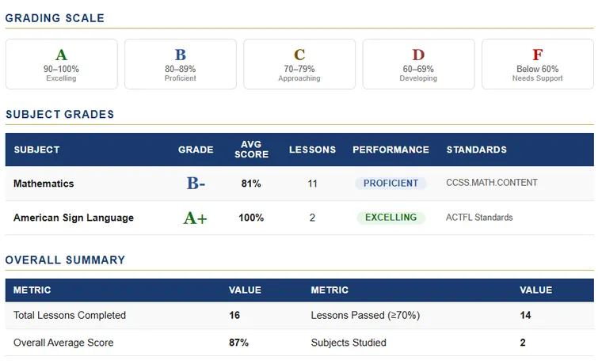Click the 81% average score
This screenshot has height=364, width=602.
pyautogui.click(x=251, y=184)
